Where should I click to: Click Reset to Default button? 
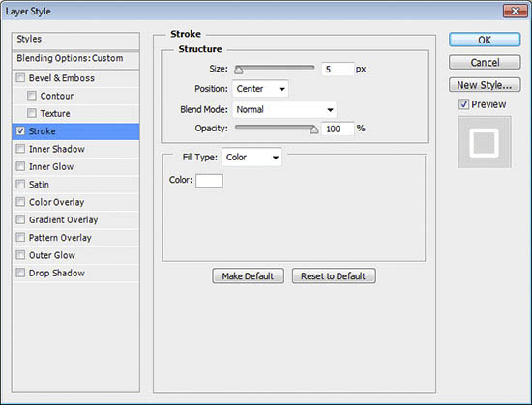[x=334, y=275]
